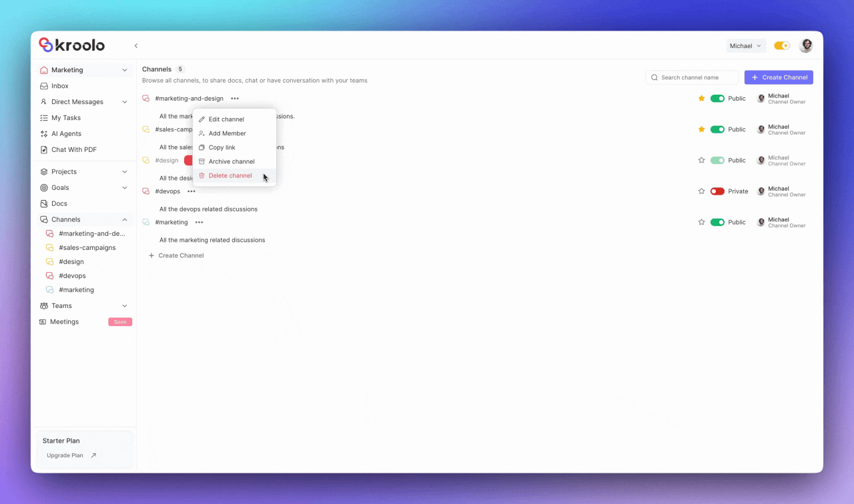Click the search channel name field
854x504 pixels.
click(693, 77)
